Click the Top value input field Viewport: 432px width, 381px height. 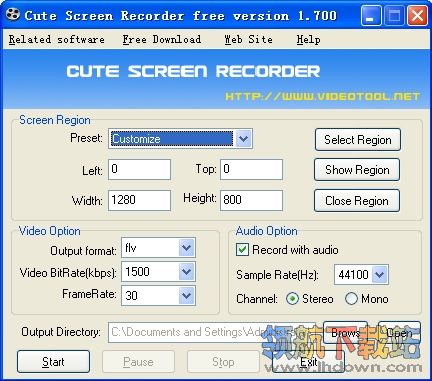251,169
